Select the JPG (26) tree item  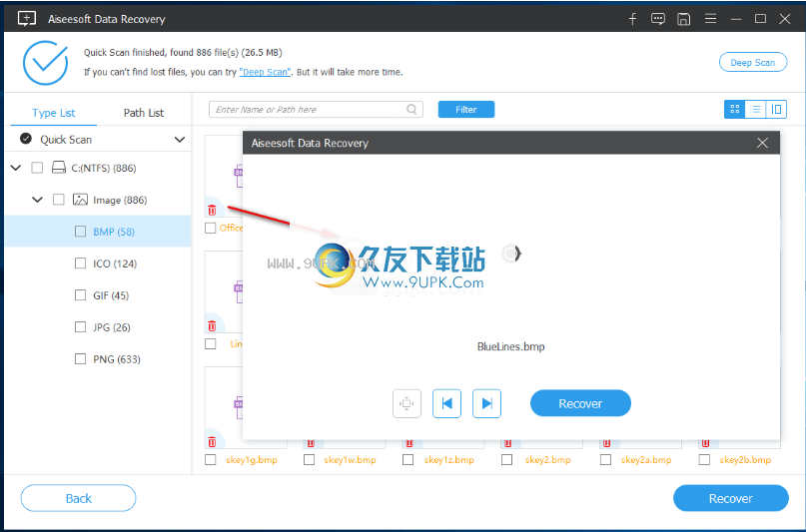pos(98,326)
